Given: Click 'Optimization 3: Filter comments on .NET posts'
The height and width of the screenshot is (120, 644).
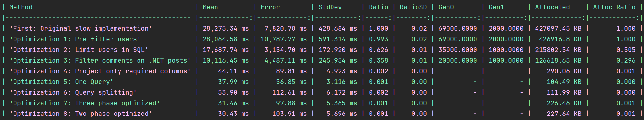Looking at the screenshot, I should tap(100, 60).
